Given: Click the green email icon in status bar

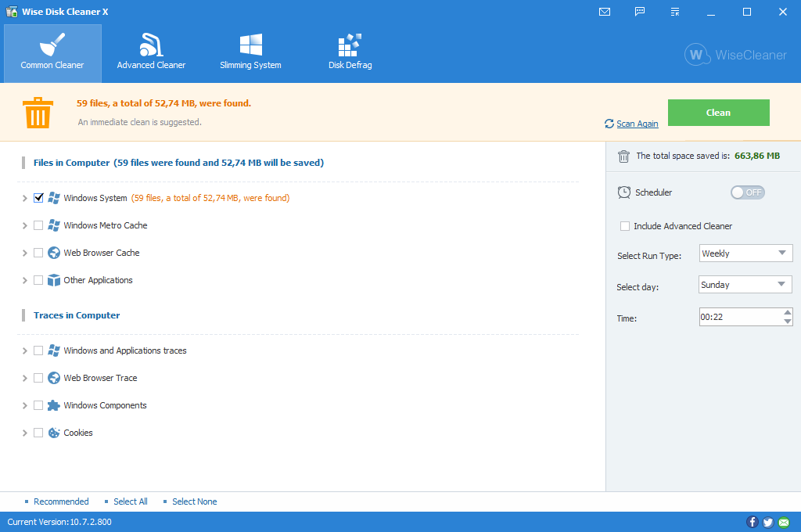Looking at the screenshot, I should tap(784, 522).
